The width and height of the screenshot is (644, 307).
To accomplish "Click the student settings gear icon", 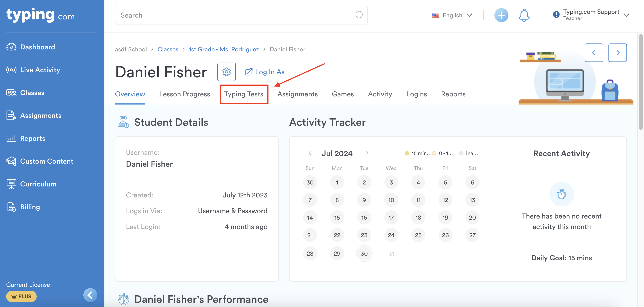I will coord(226,72).
